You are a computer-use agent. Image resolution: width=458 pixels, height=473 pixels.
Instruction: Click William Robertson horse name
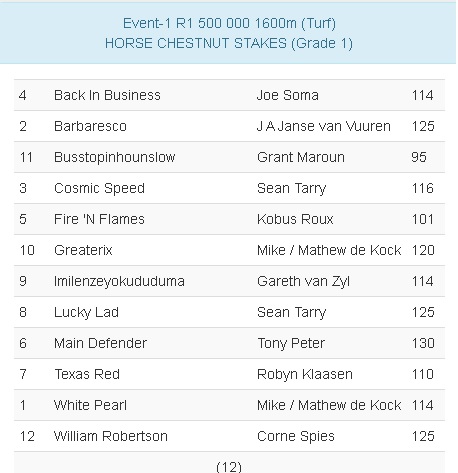point(111,436)
